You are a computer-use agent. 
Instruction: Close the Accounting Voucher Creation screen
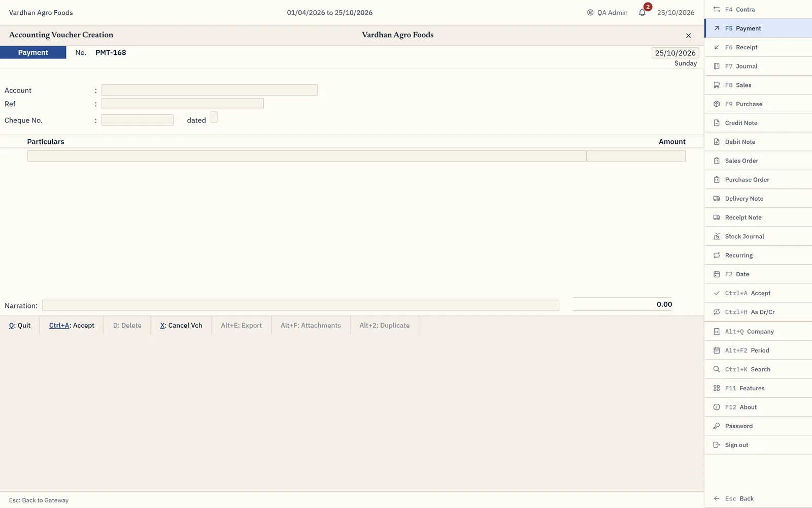[689, 36]
